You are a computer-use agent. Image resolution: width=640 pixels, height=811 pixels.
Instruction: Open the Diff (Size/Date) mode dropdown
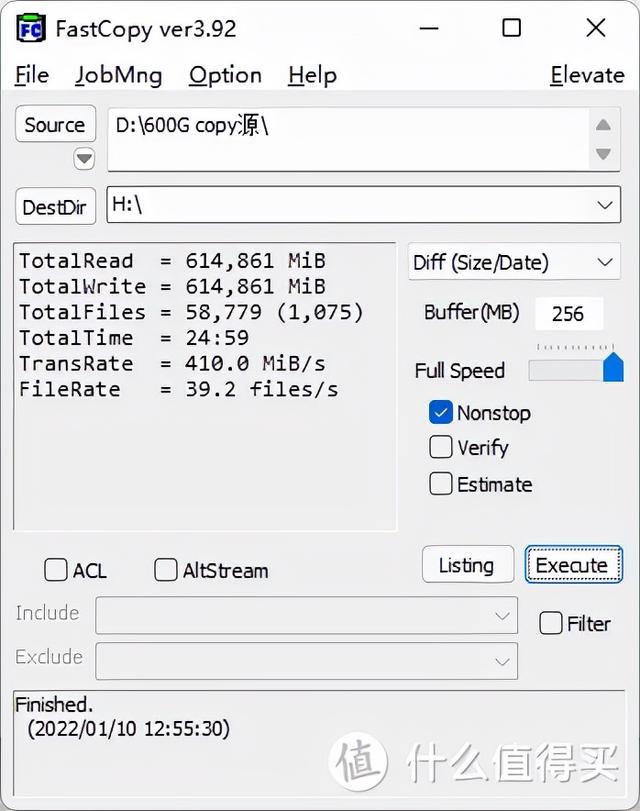[605, 262]
